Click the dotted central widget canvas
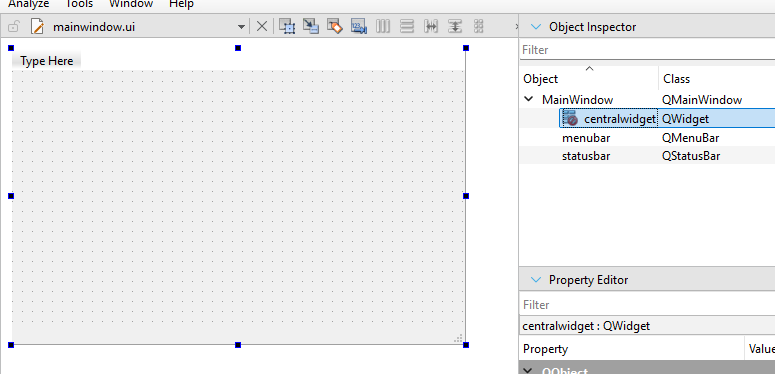The width and height of the screenshot is (775, 374). click(x=238, y=198)
